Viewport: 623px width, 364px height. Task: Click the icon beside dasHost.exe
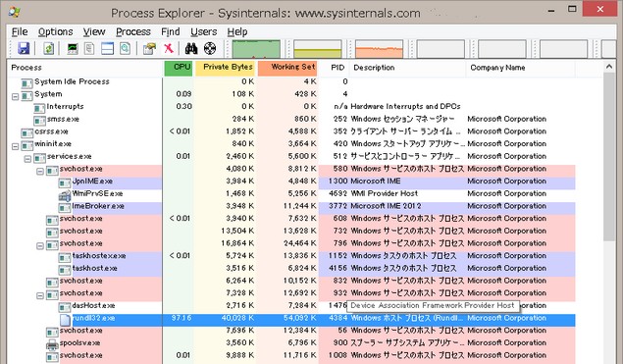[x=65, y=306]
